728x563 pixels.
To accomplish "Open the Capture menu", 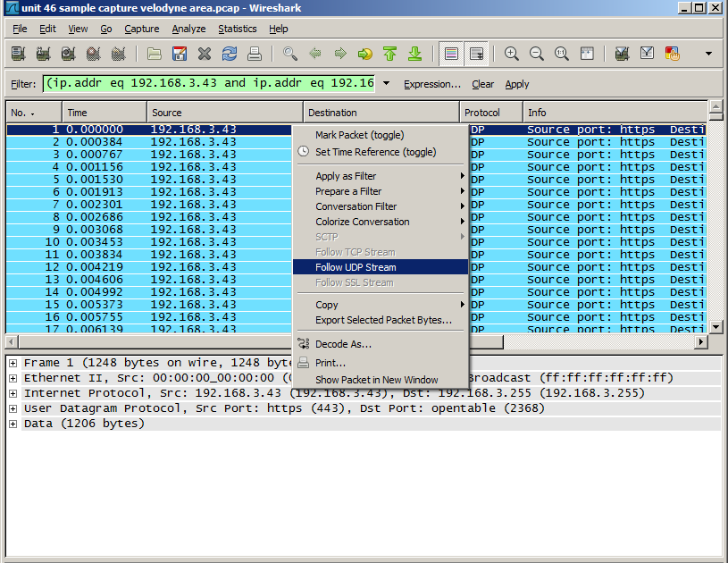I will (142, 29).
